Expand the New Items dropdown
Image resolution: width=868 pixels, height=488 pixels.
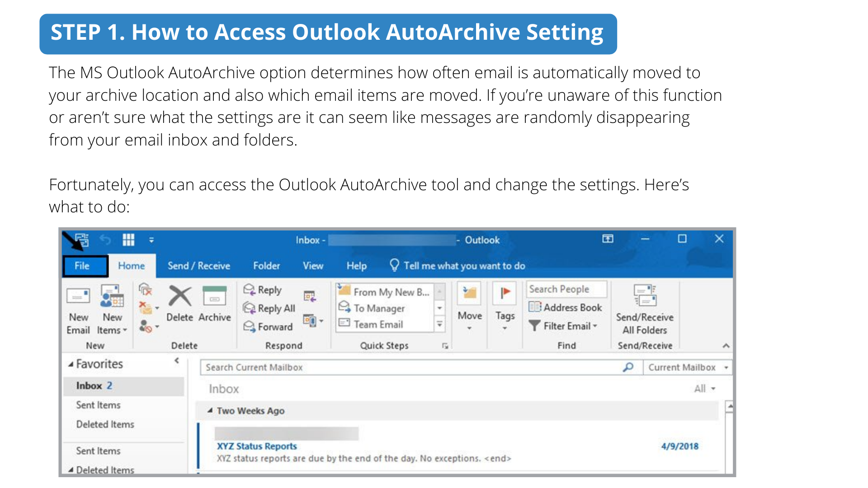pyautogui.click(x=112, y=324)
